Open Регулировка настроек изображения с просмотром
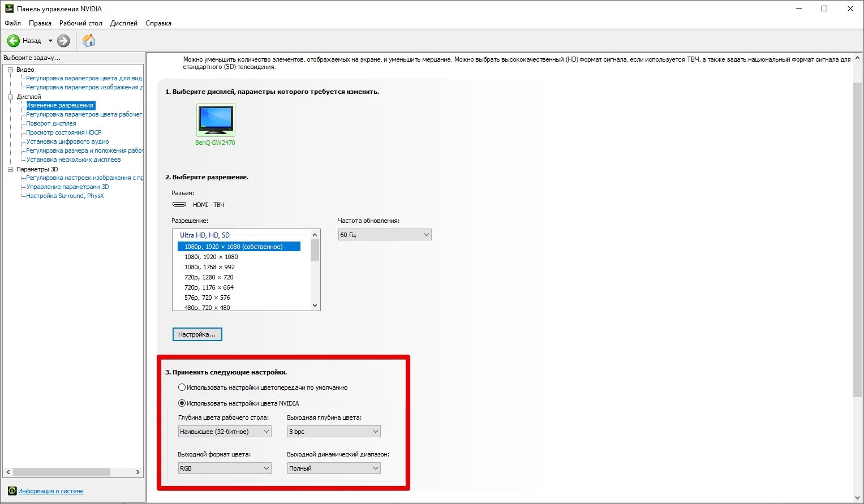 click(x=84, y=178)
